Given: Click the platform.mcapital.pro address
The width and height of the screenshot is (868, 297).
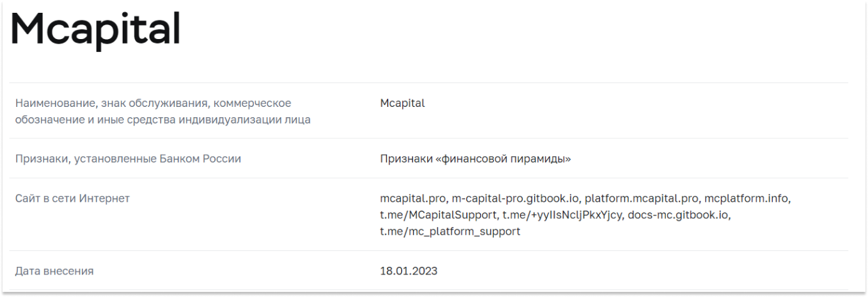Looking at the screenshot, I should coord(641,198).
